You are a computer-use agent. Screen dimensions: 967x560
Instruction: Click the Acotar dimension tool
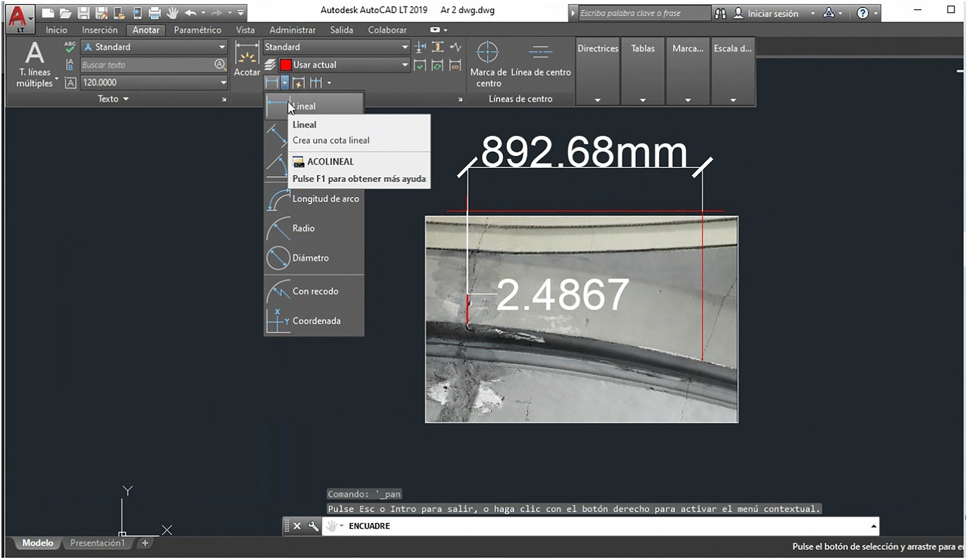coord(247,59)
